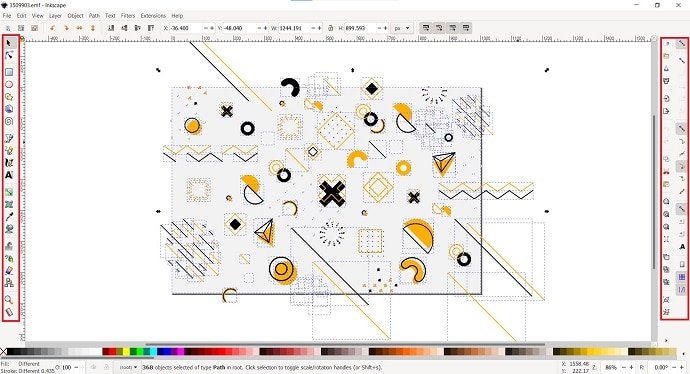
Task: Toggle the width/height lock ratio
Action: 330,28
